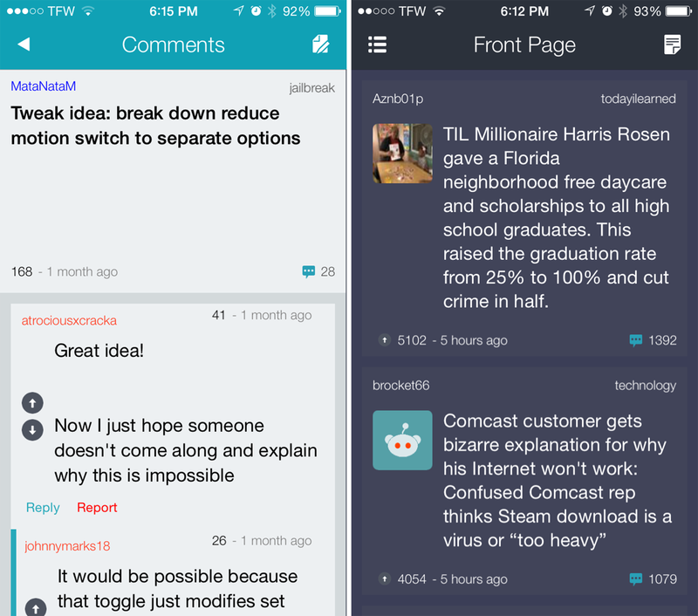
Task: Upvote the Comcast customer post
Action: point(385,578)
